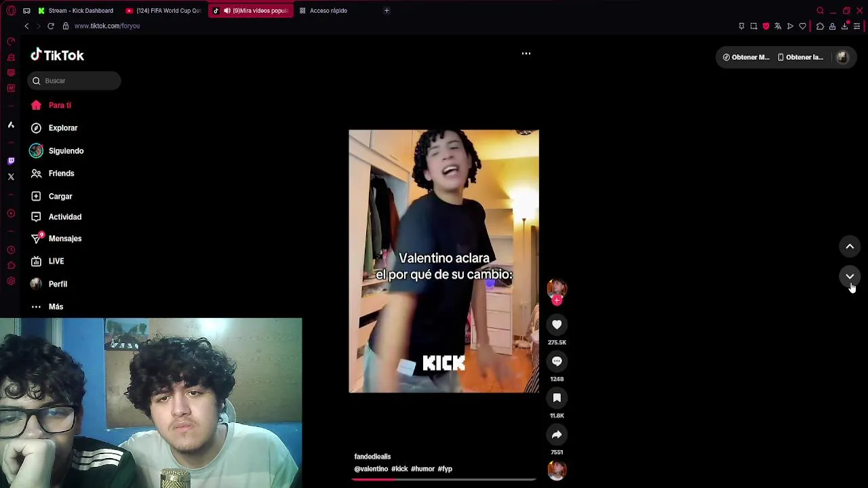
Task: Open the sidebar settings gear icon
Action: coord(11,281)
